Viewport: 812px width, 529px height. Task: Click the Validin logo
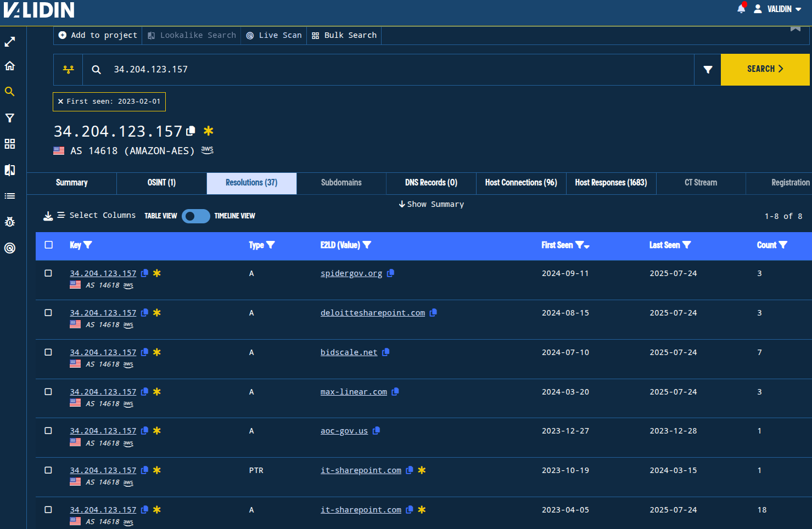[39, 10]
